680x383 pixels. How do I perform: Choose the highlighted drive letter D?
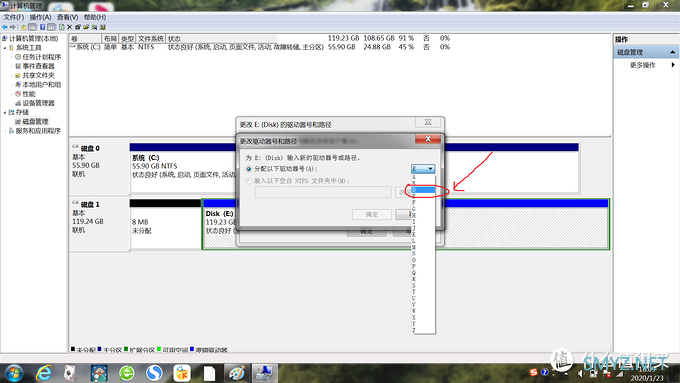pos(423,190)
